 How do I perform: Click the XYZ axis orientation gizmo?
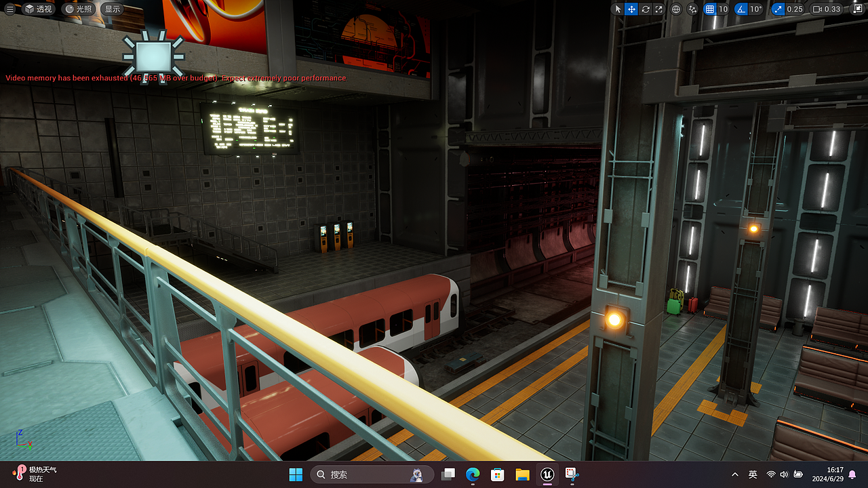(x=22, y=439)
